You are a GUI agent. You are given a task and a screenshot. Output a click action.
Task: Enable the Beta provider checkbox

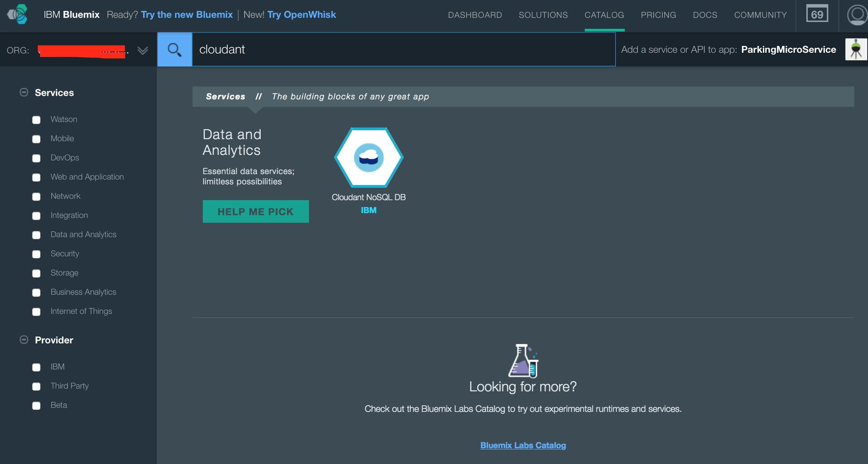(36, 406)
